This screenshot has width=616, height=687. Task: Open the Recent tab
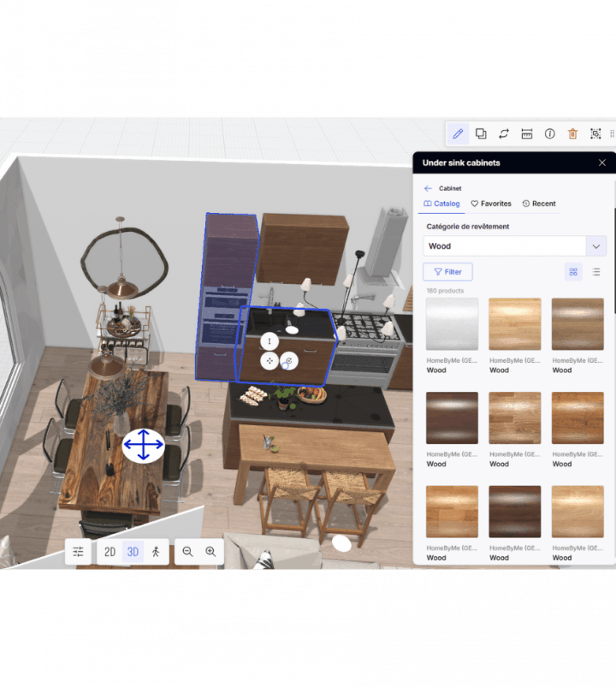coord(539,204)
